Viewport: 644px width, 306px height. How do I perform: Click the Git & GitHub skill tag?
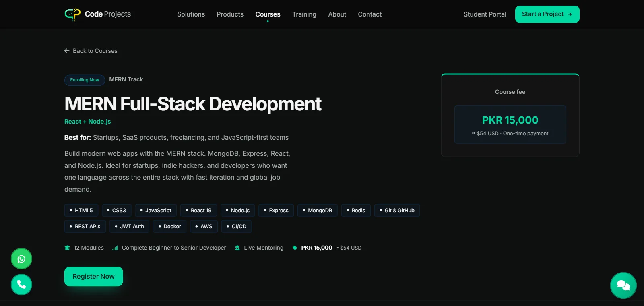pos(397,210)
